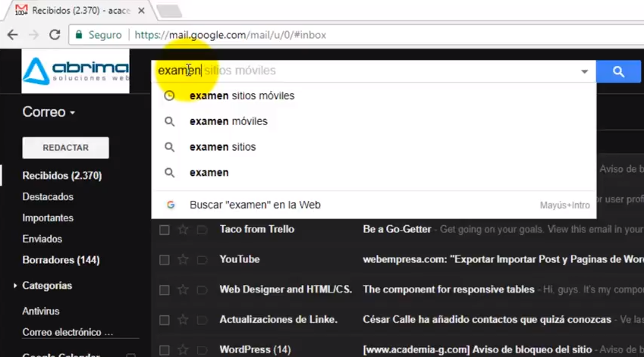Open Importantes folder

pos(48,218)
